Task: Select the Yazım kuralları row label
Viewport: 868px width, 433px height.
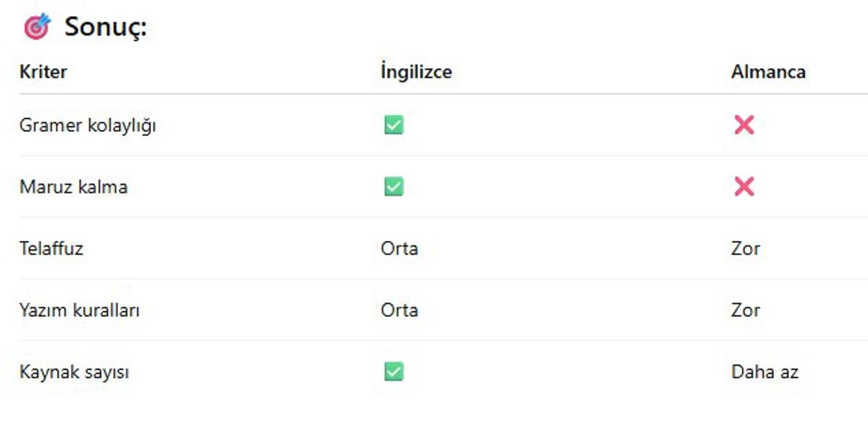Action: coord(80,311)
